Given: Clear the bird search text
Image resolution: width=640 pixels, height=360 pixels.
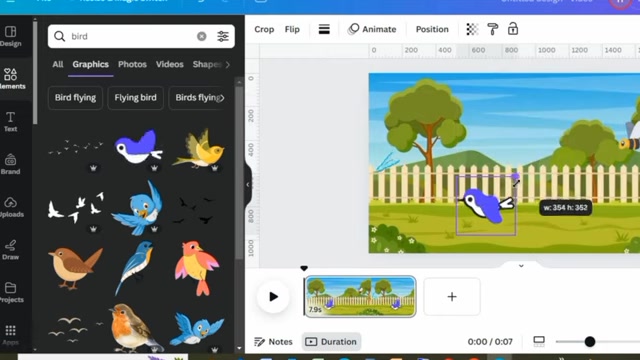Looking at the screenshot, I should [202, 36].
